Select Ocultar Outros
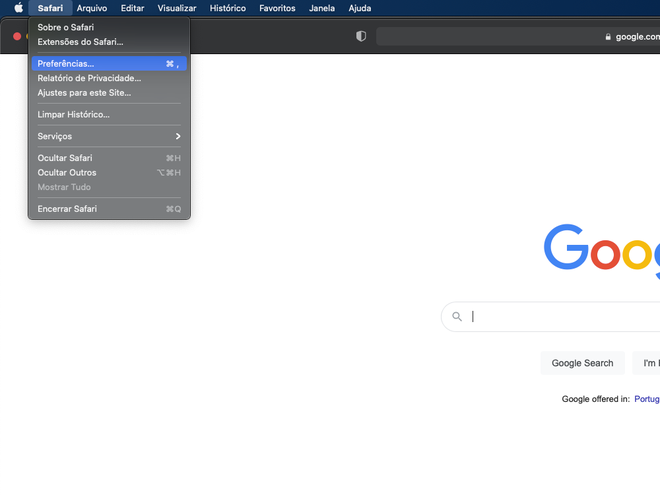The height and width of the screenshot is (495, 660). (x=109, y=173)
